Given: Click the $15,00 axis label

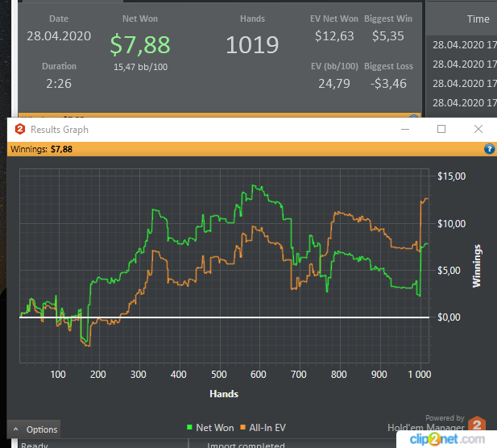Looking at the screenshot, I should coord(451,176).
